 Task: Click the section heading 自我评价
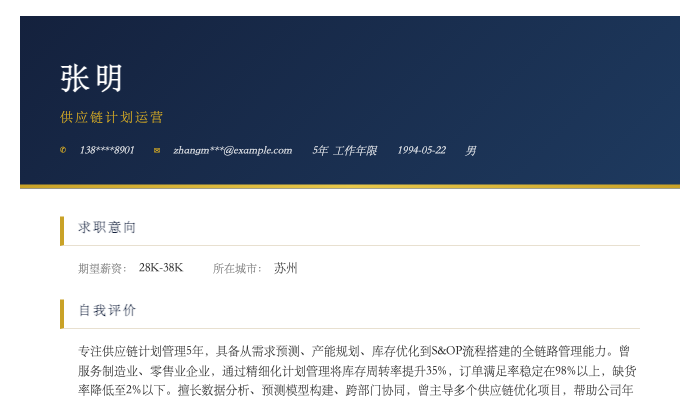point(107,310)
